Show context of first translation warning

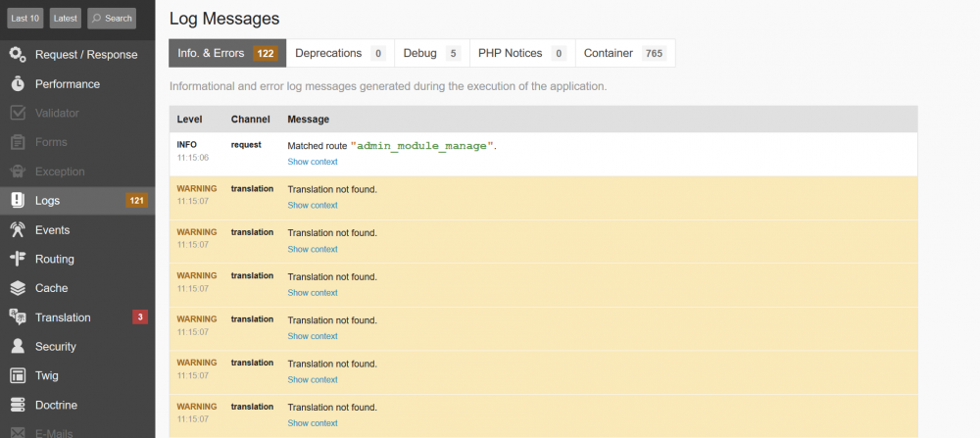click(x=312, y=205)
